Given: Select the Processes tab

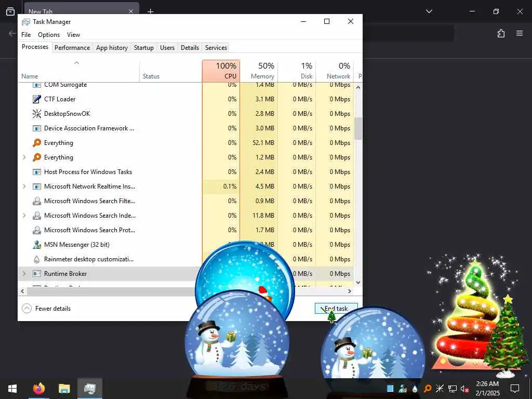Looking at the screenshot, I should coord(35,47).
